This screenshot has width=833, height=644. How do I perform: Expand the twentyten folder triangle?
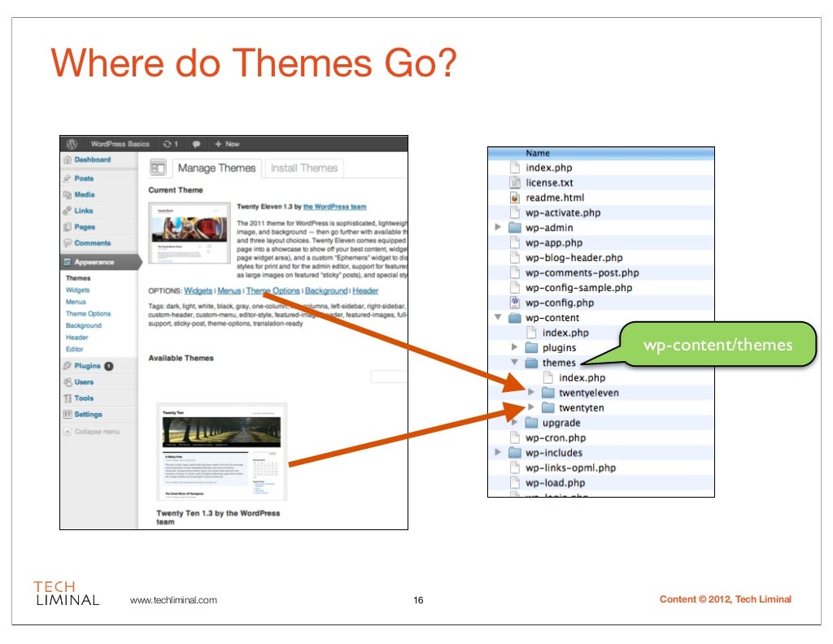point(530,407)
